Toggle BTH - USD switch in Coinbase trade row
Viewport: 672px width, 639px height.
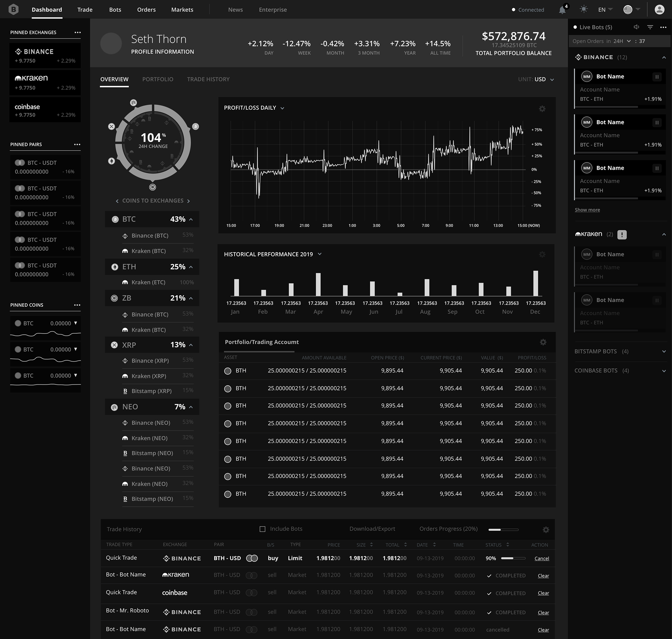(252, 592)
